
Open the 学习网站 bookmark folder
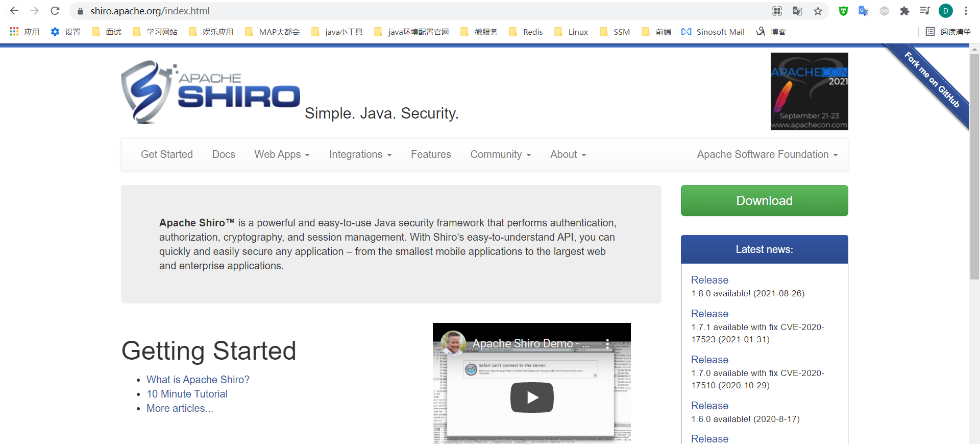click(155, 32)
